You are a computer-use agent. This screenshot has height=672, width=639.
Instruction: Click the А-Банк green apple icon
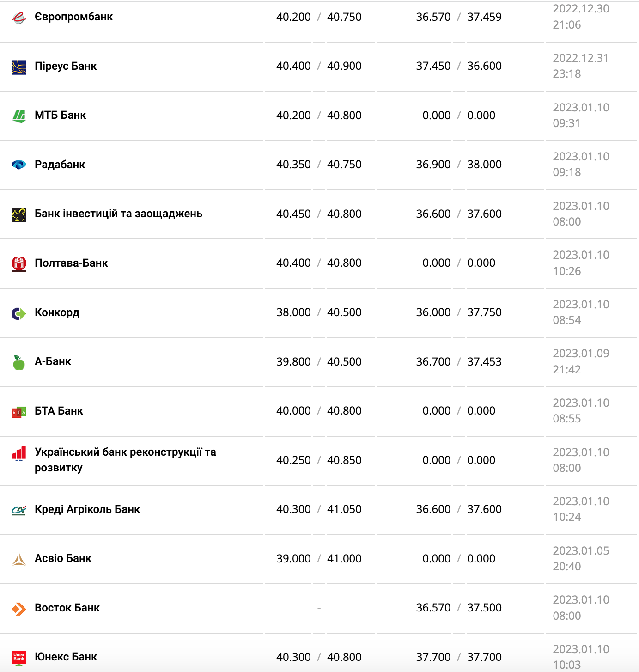click(19, 363)
